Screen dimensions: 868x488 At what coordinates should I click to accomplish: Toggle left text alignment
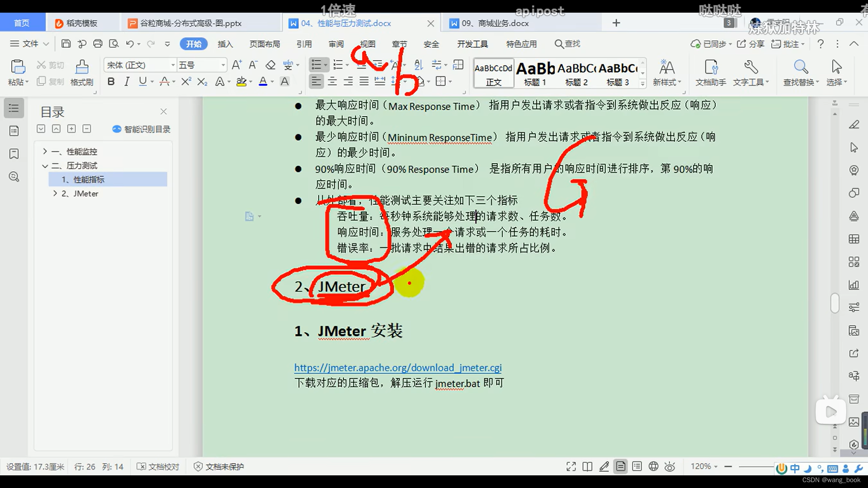coord(316,81)
